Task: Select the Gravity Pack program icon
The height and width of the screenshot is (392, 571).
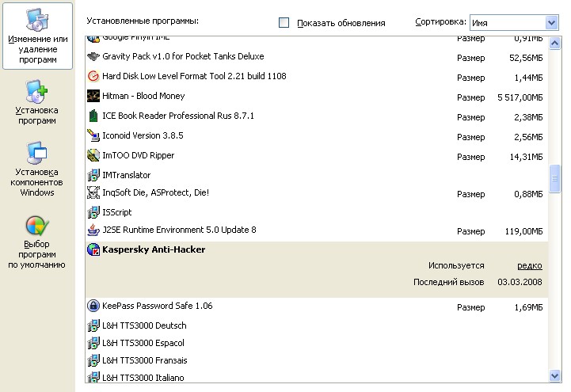Action: tap(93, 56)
